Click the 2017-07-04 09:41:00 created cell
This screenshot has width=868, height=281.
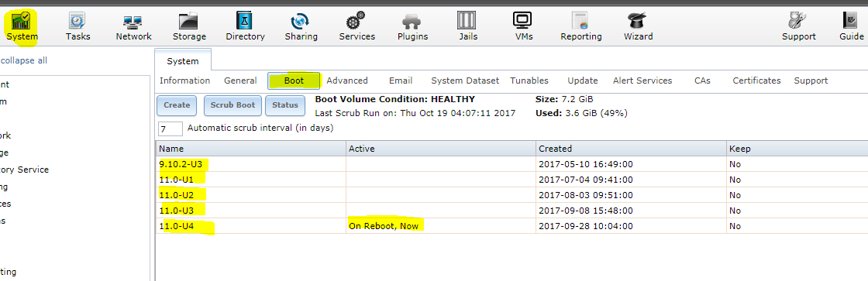tap(631, 180)
